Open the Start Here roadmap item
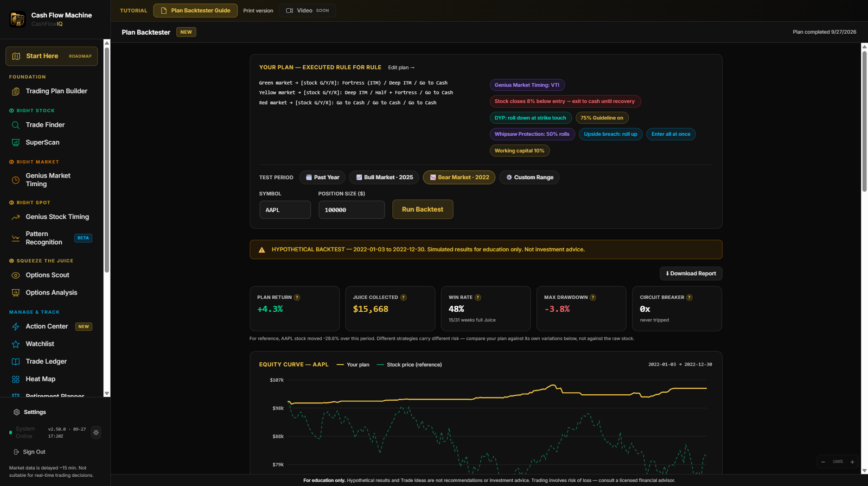 pos(52,56)
